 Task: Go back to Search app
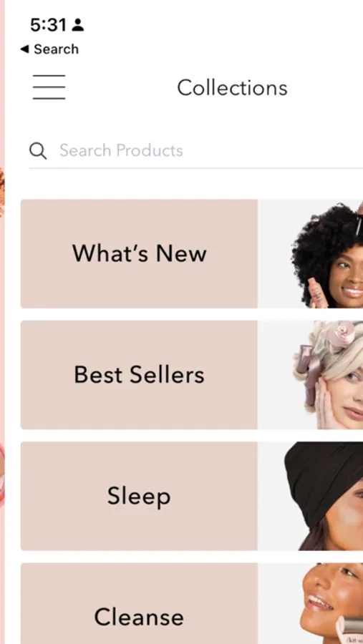click(x=49, y=49)
